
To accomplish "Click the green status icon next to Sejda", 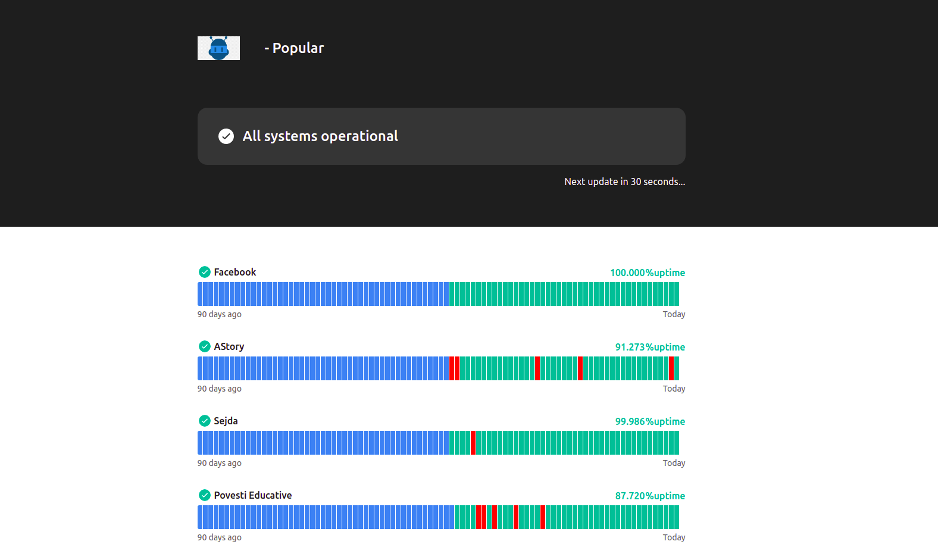I will [x=205, y=421].
